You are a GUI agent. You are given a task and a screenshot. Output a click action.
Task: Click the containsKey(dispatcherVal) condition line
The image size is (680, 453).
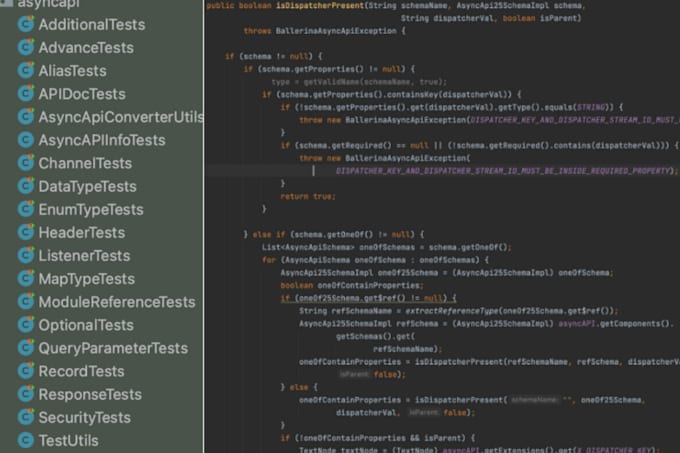(x=392, y=95)
